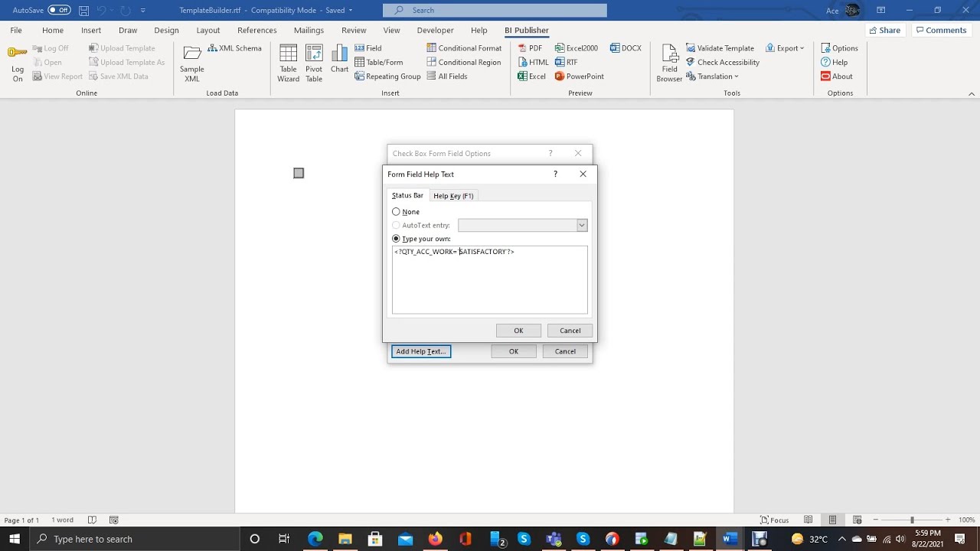
Task: Preview template as RTF
Action: click(x=567, y=63)
